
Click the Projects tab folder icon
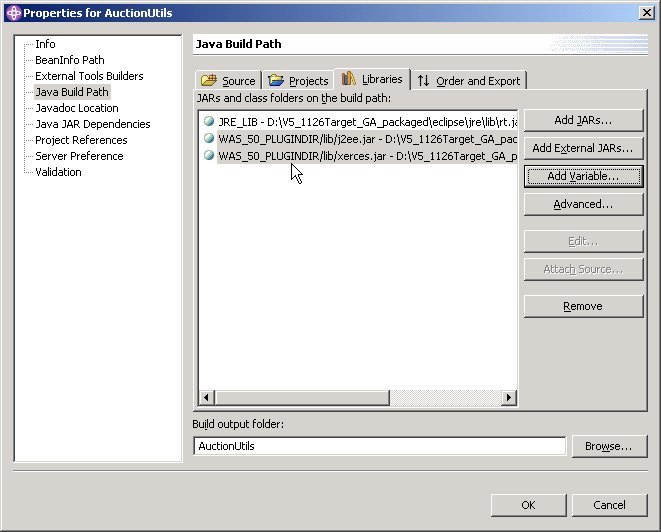coord(276,80)
